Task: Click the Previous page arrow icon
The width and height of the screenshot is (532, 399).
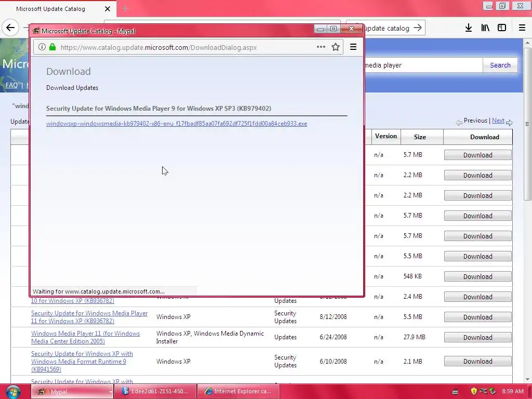Action: 459,123
